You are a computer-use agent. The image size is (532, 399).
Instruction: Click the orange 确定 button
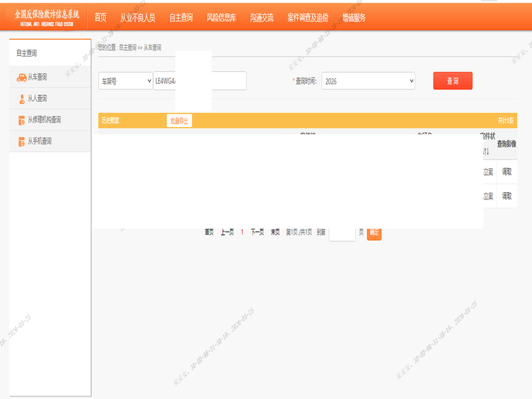point(374,233)
